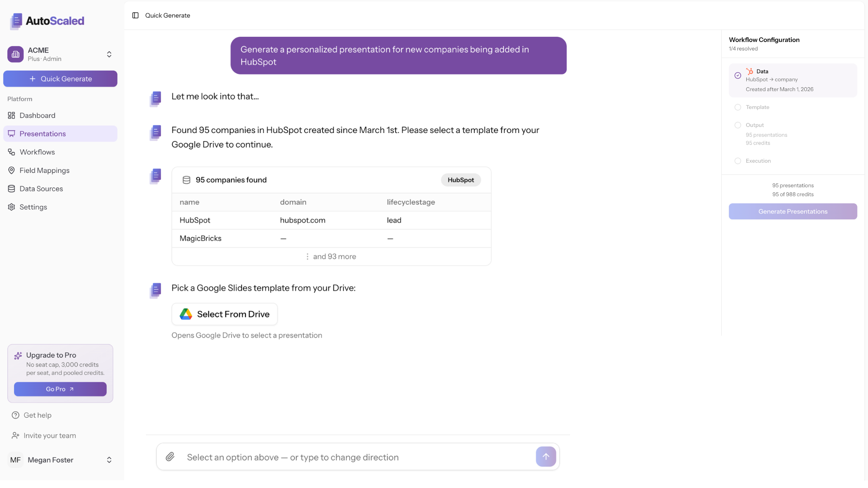Viewport: 868px width, 488px height.
Task: Click the user prompt message bubble
Action: click(x=398, y=55)
